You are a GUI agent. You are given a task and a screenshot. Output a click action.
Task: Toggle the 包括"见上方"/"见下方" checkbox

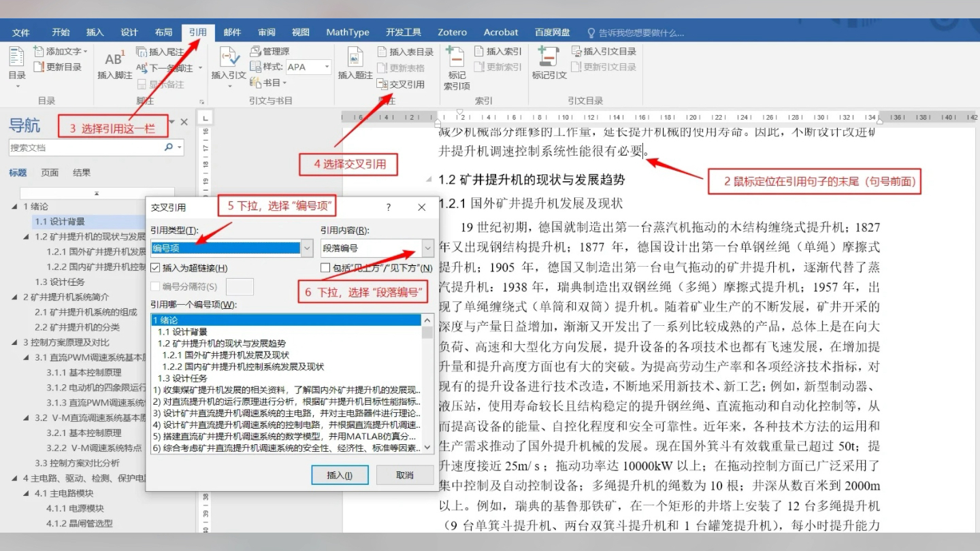point(326,268)
